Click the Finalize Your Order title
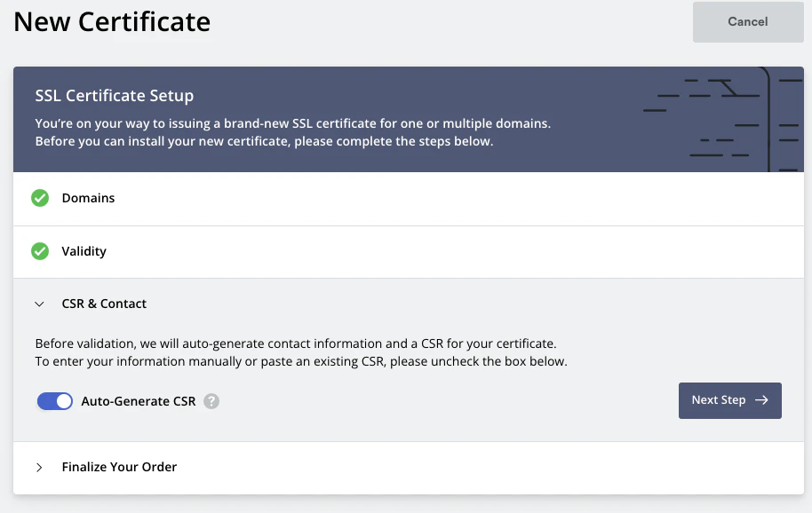This screenshot has width=812, height=513. (119, 467)
